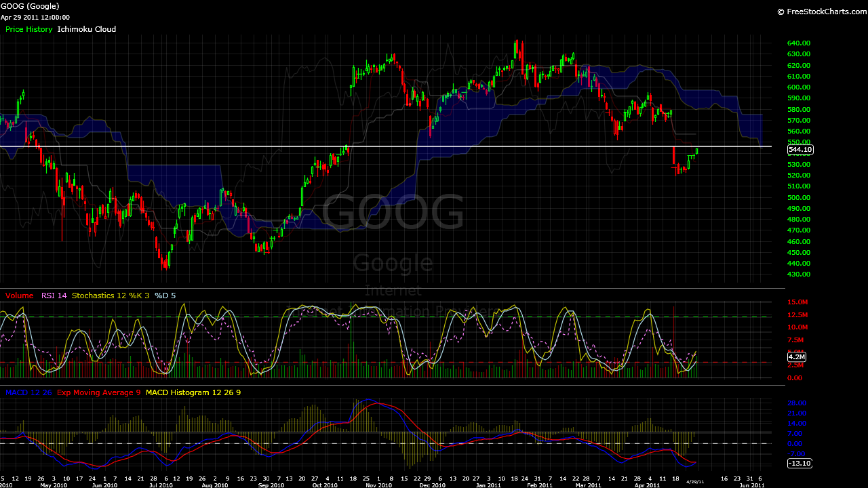Click the Aug 2010 date axis label

[x=215, y=485]
